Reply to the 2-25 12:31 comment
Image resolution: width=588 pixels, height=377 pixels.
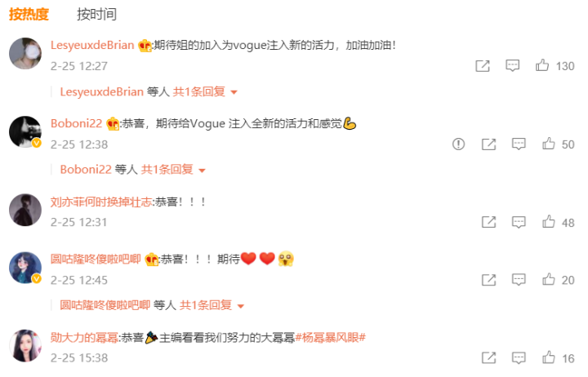coord(519,222)
